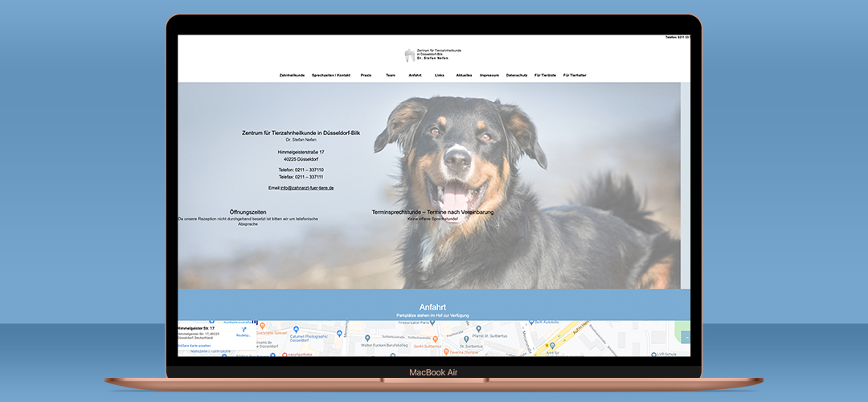Select the Für Tierhalter menu item
The image size is (868, 402).
point(575,75)
